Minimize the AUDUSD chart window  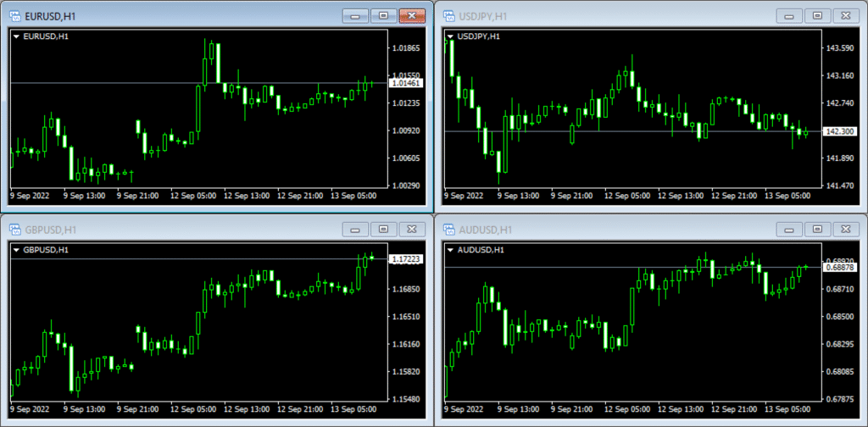coord(790,229)
